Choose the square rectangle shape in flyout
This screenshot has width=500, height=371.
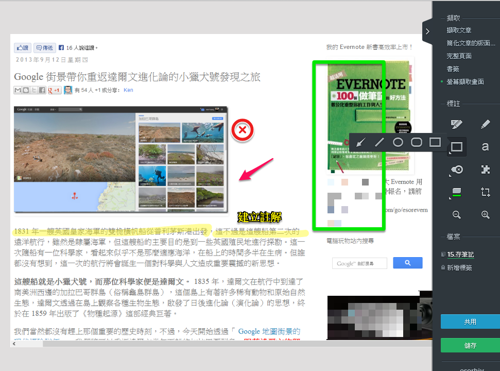click(435, 142)
